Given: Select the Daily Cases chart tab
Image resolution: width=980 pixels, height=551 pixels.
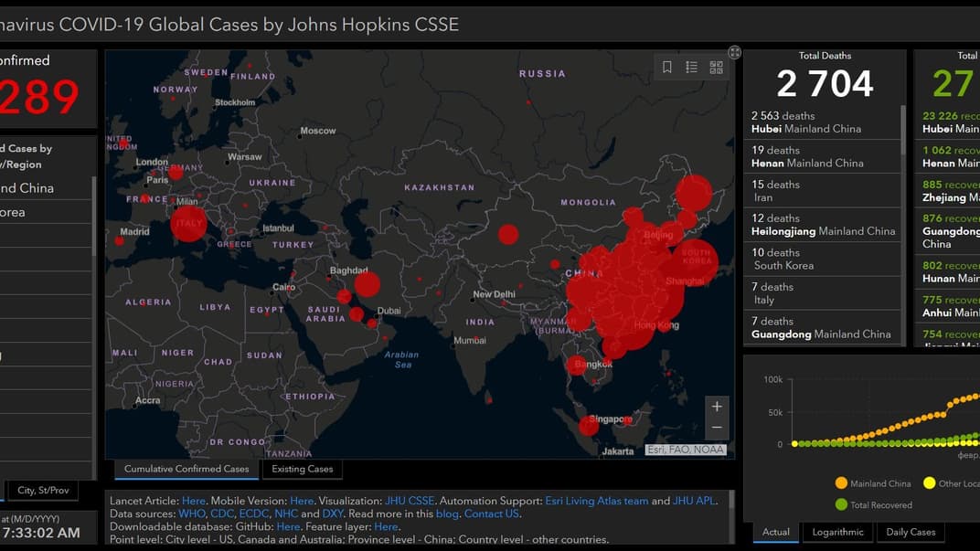Looking at the screenshot, I should (911, 532).
